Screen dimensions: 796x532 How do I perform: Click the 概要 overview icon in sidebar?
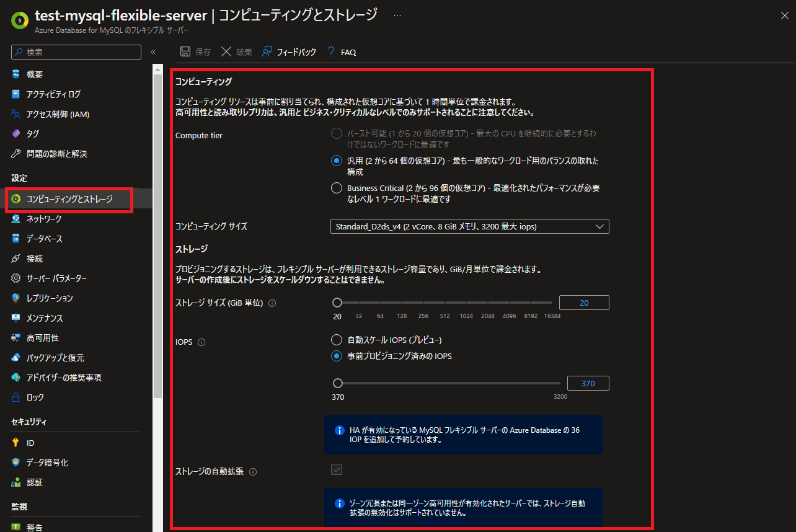coord(16,74)
